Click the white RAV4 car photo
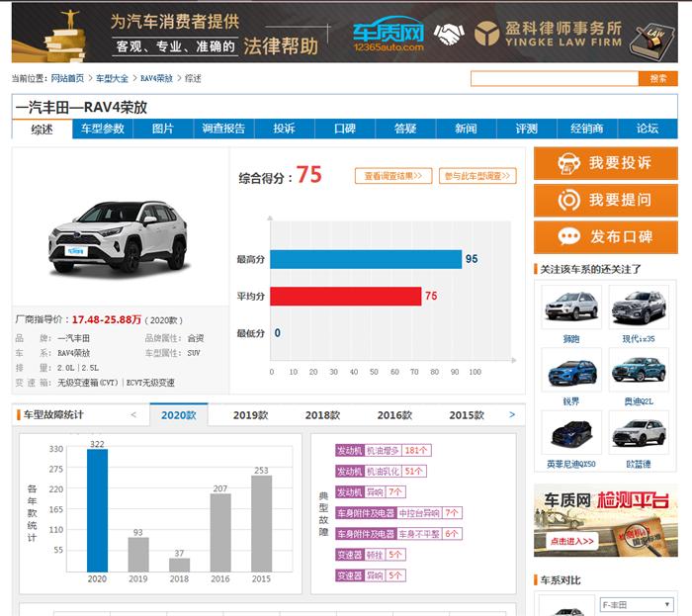 pos(119,239)
